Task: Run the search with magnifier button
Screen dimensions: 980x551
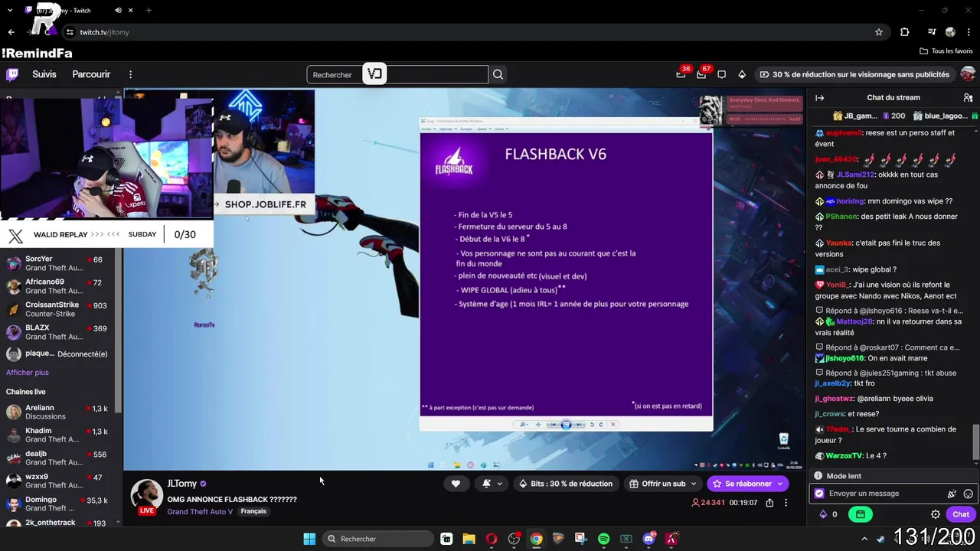Action: [x=498, y=74]
